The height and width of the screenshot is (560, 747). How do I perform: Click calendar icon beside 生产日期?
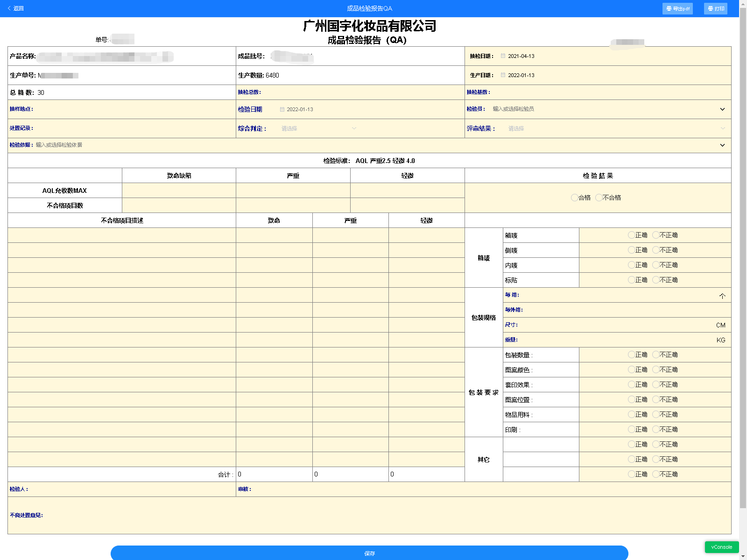click(x=503, y=75)
